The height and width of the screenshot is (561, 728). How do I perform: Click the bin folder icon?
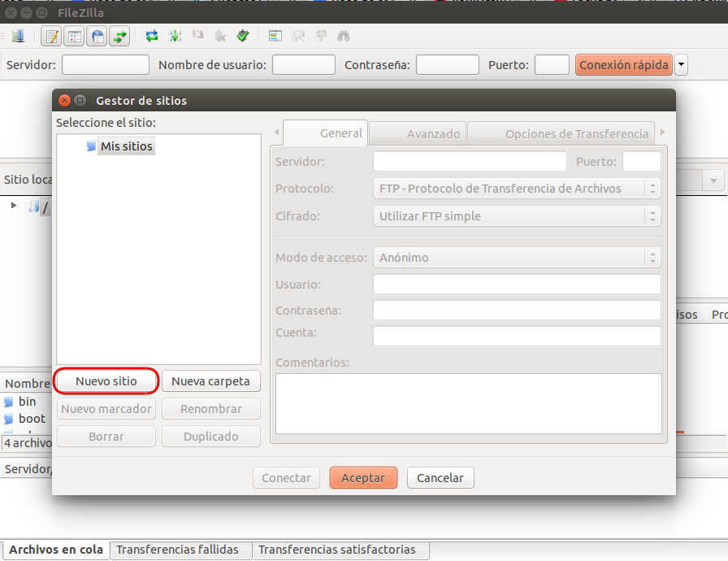(x=9, y=402)
